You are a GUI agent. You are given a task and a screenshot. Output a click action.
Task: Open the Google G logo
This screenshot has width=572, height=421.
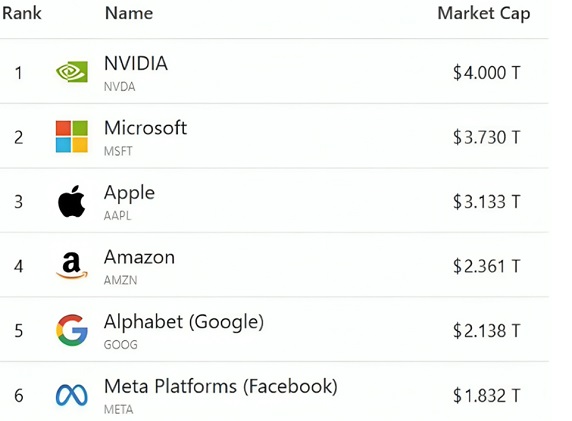pyautogui.click(x=72, y=330)
